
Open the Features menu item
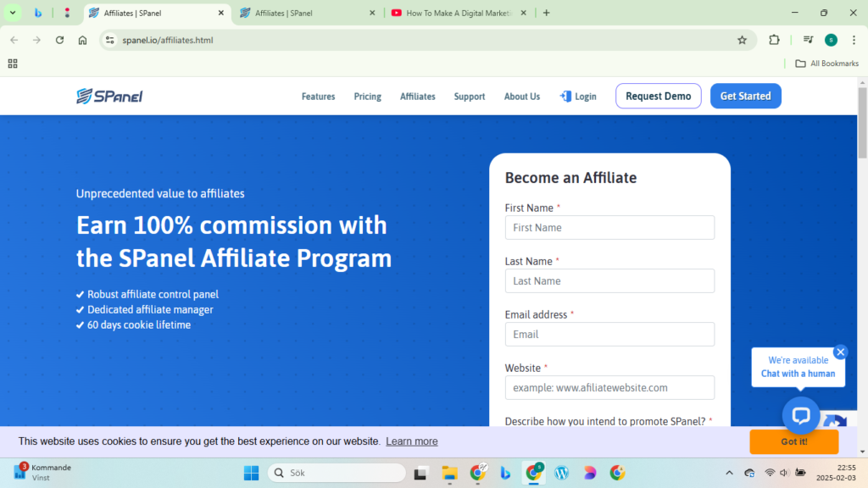pos(319,97)
